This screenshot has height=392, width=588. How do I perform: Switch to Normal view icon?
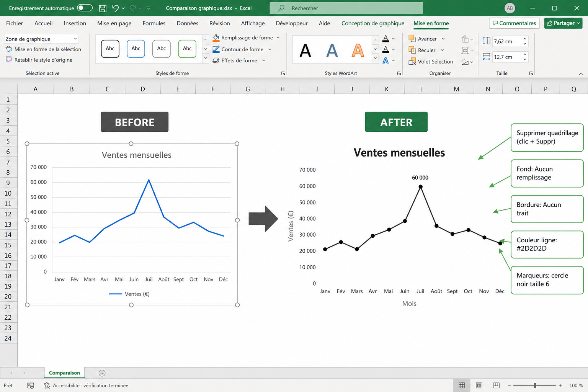click(x=462, y=385)
